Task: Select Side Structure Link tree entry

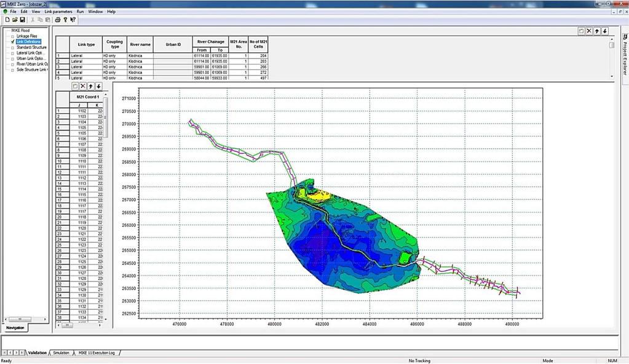Action: [32, 70]
